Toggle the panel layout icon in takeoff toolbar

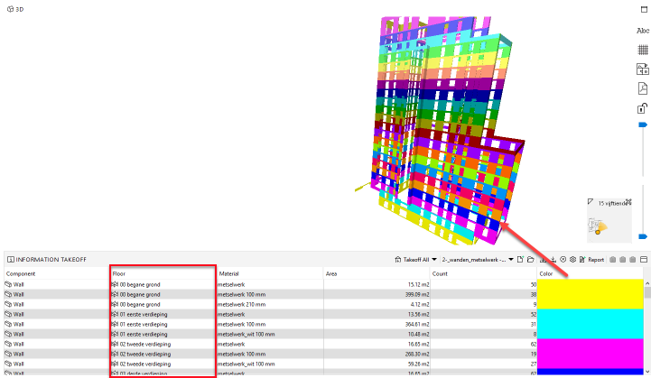(x=644, y=260)
